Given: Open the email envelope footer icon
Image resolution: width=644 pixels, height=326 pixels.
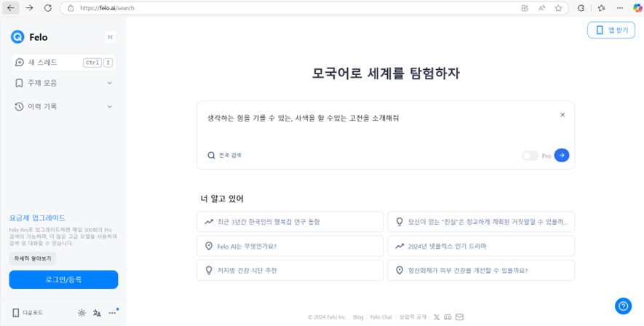Looking at the screenshot, I should (x=460, y=317).
